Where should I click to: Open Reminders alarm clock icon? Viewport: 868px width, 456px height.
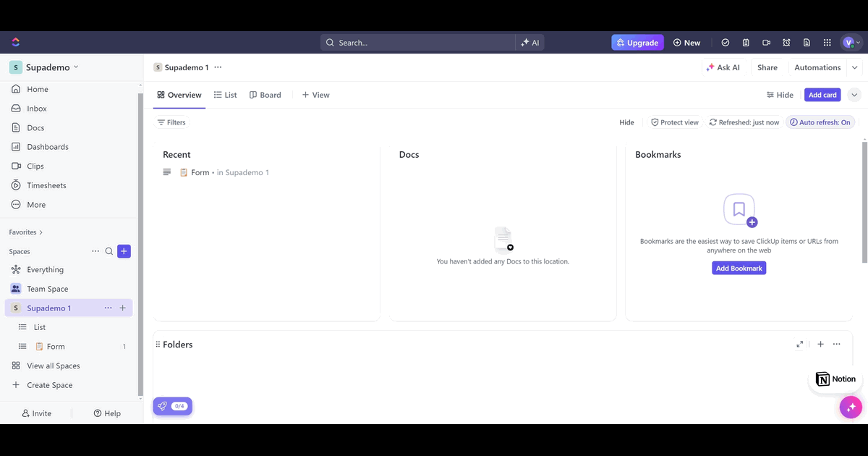tap(786, 43)
